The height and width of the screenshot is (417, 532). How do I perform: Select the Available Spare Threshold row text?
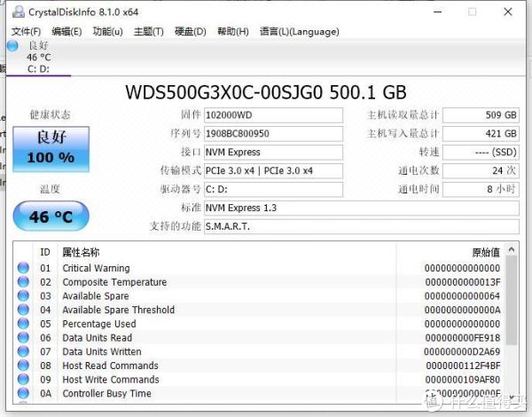(119, 310)
